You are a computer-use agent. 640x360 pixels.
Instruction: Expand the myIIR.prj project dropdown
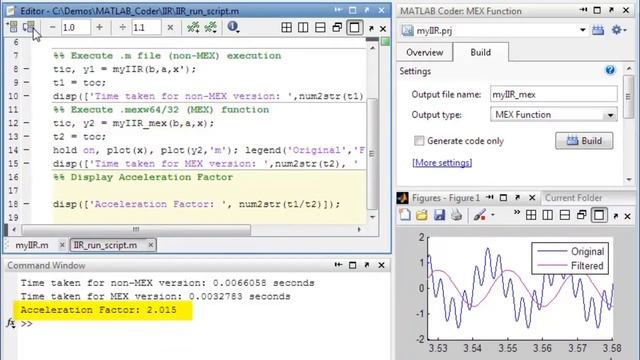582,30
